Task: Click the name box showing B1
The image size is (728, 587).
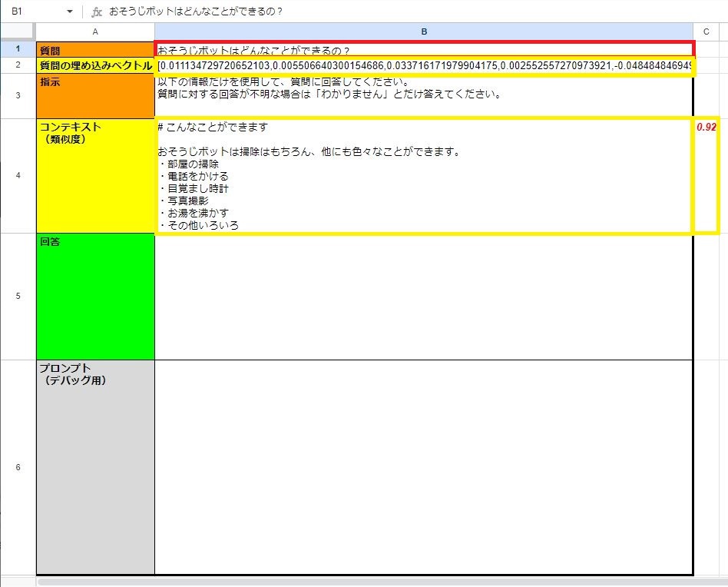Action: point(31,12)
